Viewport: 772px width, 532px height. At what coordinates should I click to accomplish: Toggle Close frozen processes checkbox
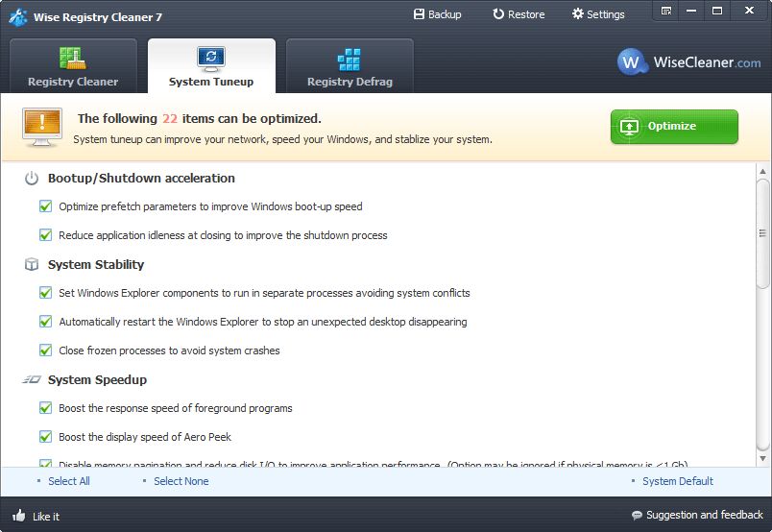(x=45, y=351)
